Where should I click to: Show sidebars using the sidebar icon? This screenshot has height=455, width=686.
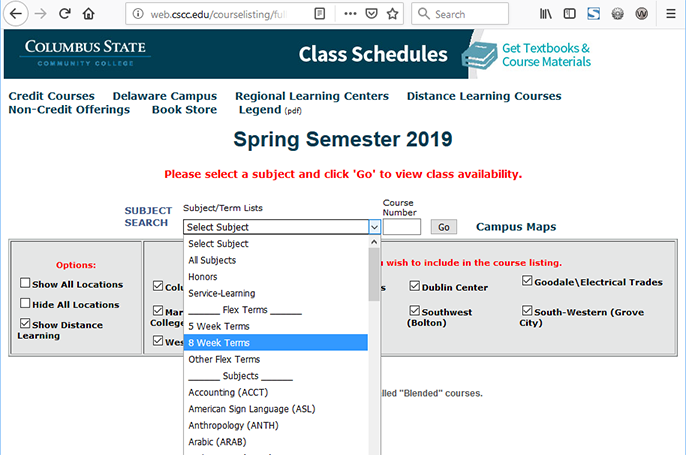(x=570, y=14)
